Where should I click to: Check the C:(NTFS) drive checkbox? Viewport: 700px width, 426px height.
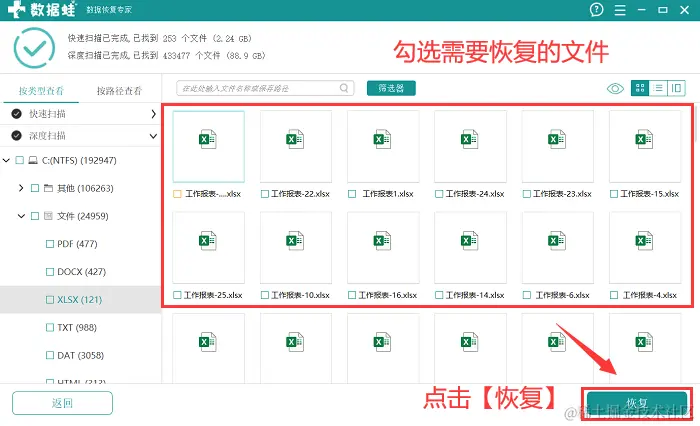click(x=20, y=160)
